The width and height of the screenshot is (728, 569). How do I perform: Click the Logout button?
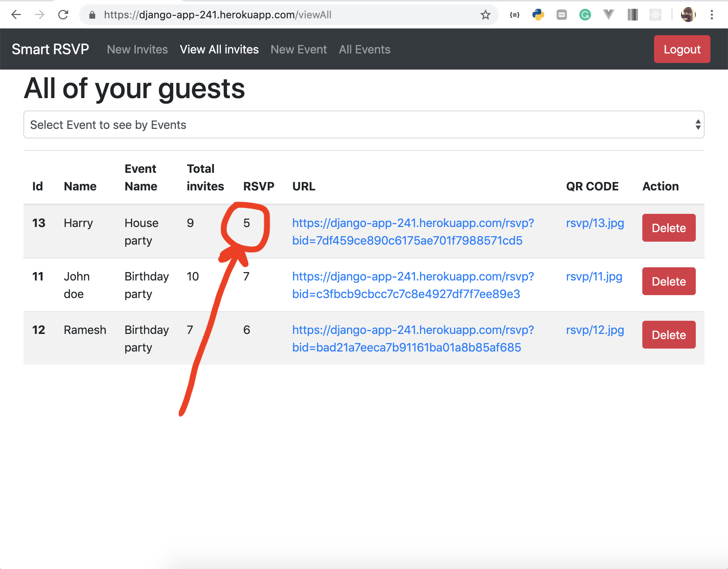682,49
